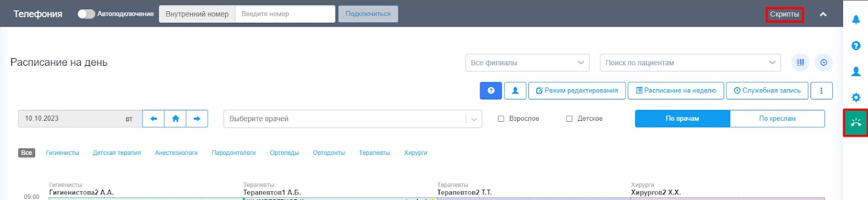
Task: Filter by Хирурги specialty link
Action: coord(416,153)
